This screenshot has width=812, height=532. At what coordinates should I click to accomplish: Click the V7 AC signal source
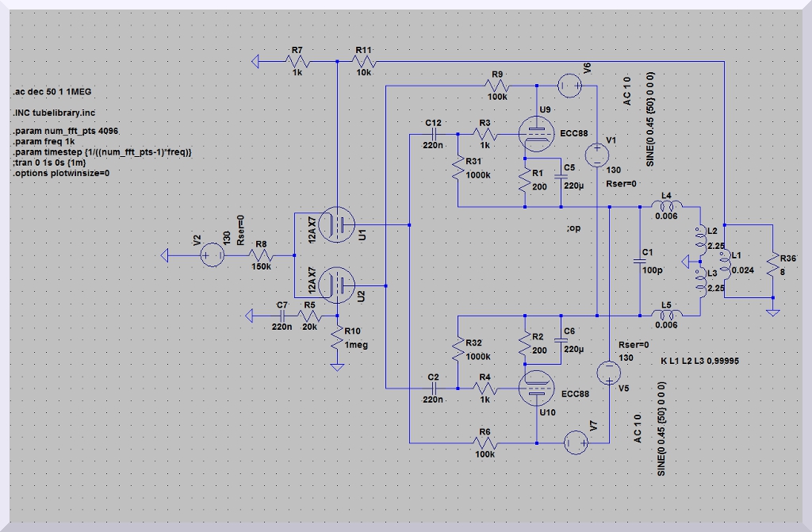[576, 442]
